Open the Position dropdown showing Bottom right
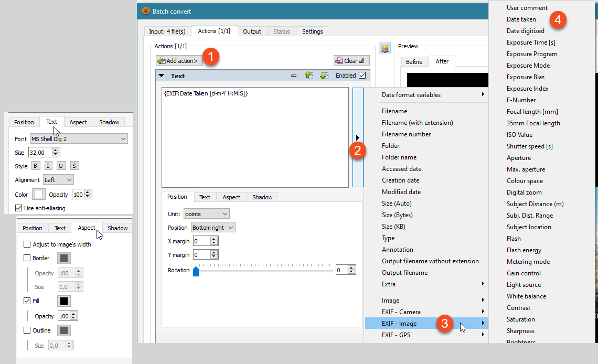The image size is (598, 364). click(x=213, y=228)
